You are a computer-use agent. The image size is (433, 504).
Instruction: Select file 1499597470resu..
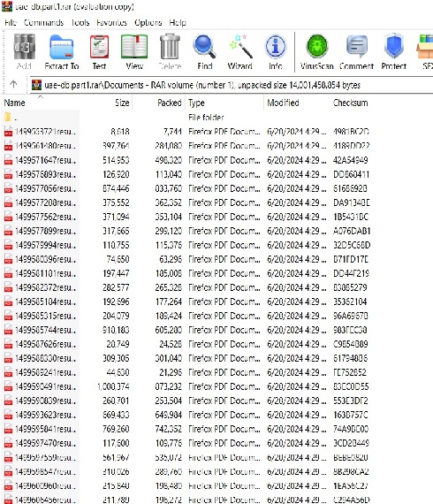[x=45, y=443]
